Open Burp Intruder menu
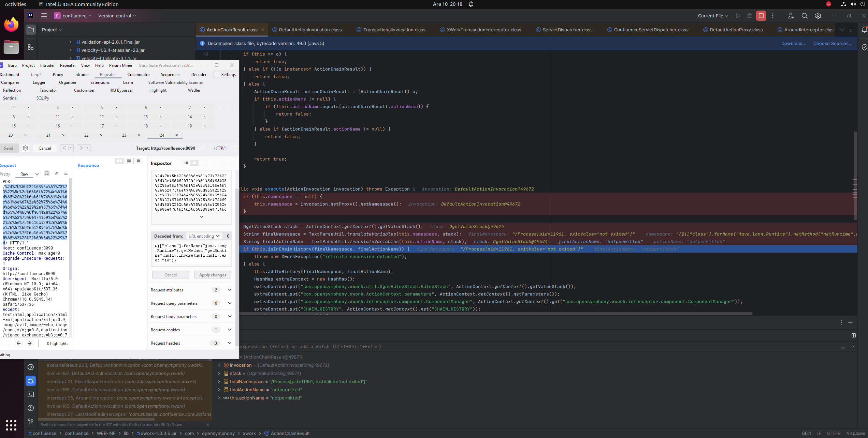 coord(47,65)
